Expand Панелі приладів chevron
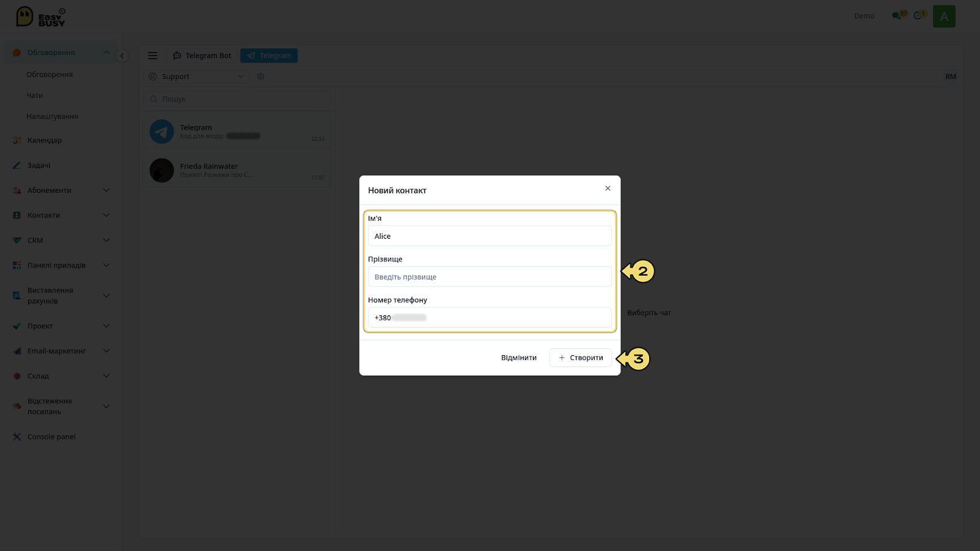 106,266
